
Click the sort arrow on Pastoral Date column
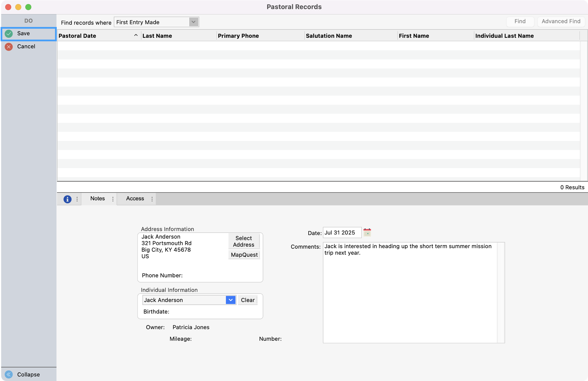(136, 35)
